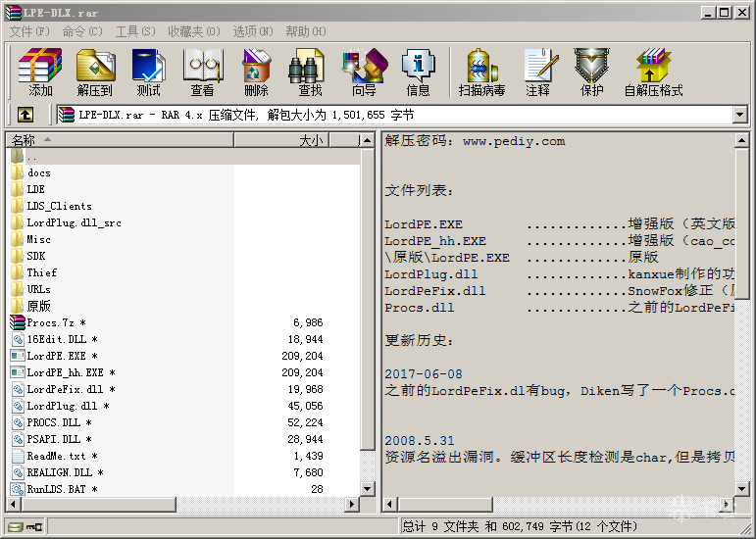Select the ReadMe.txt file icon
The image size is (756, 539).
(x=18, y=456)
